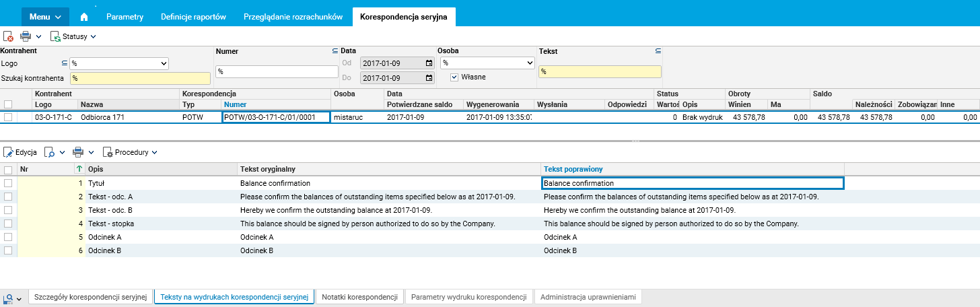Image resolution: width=980 pixels, height=307 pixels.
Task: Expand the print options arrow in the top toolbar
Action: click(38, 37)
